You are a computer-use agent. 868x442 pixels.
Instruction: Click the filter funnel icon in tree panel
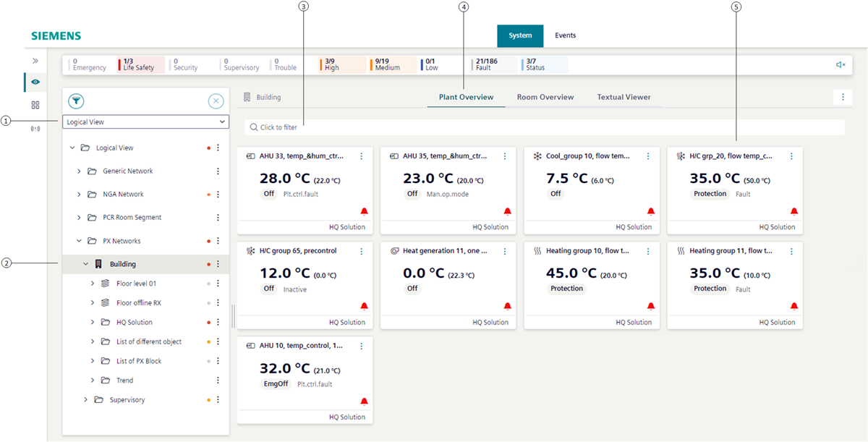pos(76,102)
